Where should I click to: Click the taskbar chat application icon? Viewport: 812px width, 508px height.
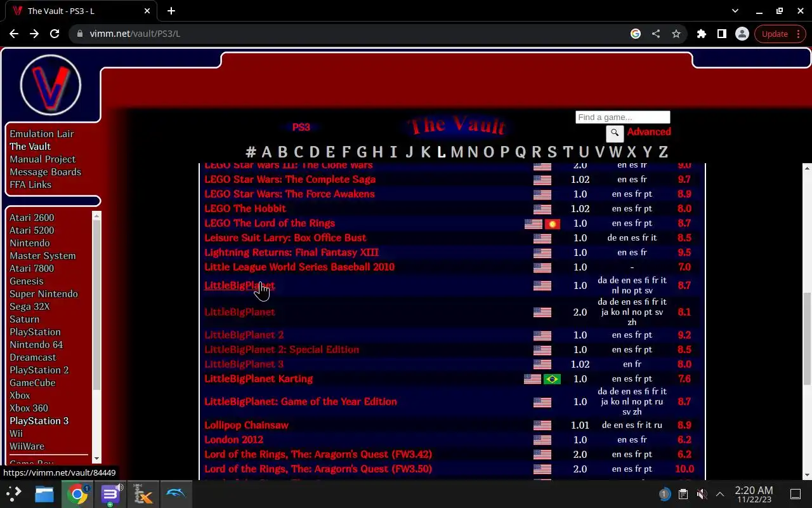pyautogui.click(x=110, y=494)
